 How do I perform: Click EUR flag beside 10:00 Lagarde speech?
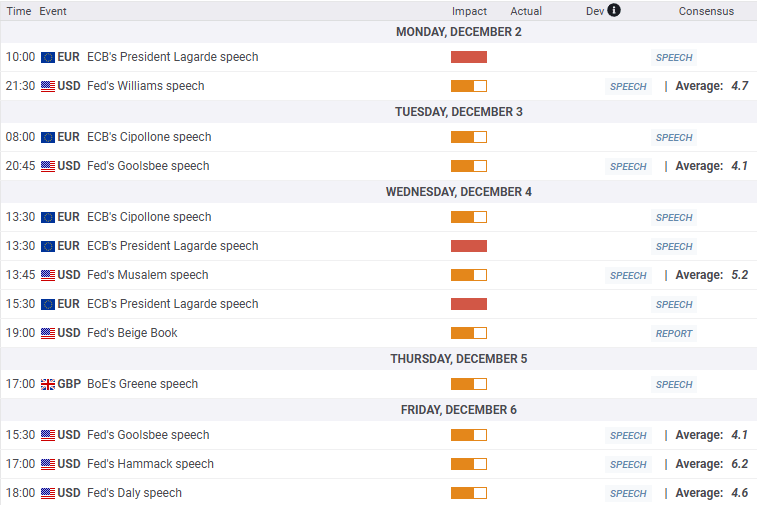[48, 58]
